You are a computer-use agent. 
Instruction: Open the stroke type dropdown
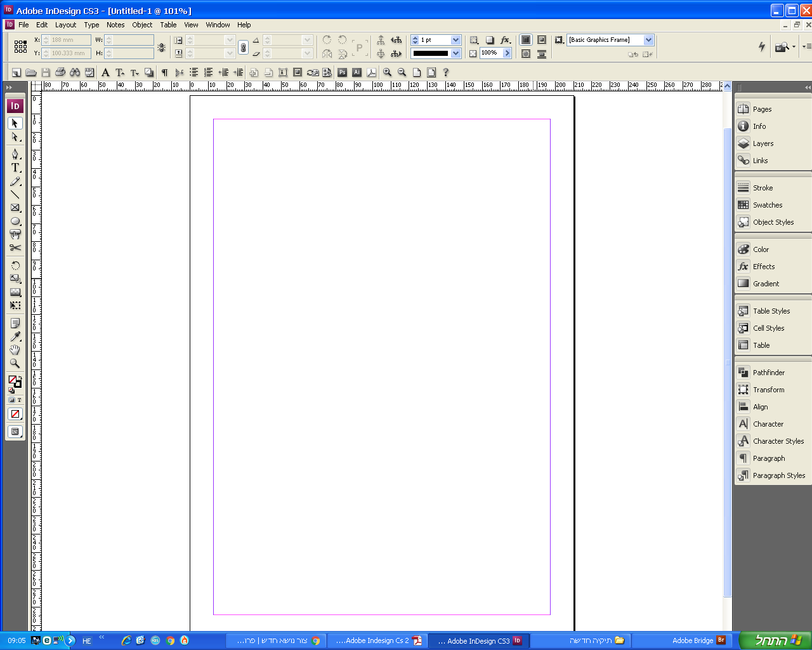pyautogui.click(x=455, y=53)
